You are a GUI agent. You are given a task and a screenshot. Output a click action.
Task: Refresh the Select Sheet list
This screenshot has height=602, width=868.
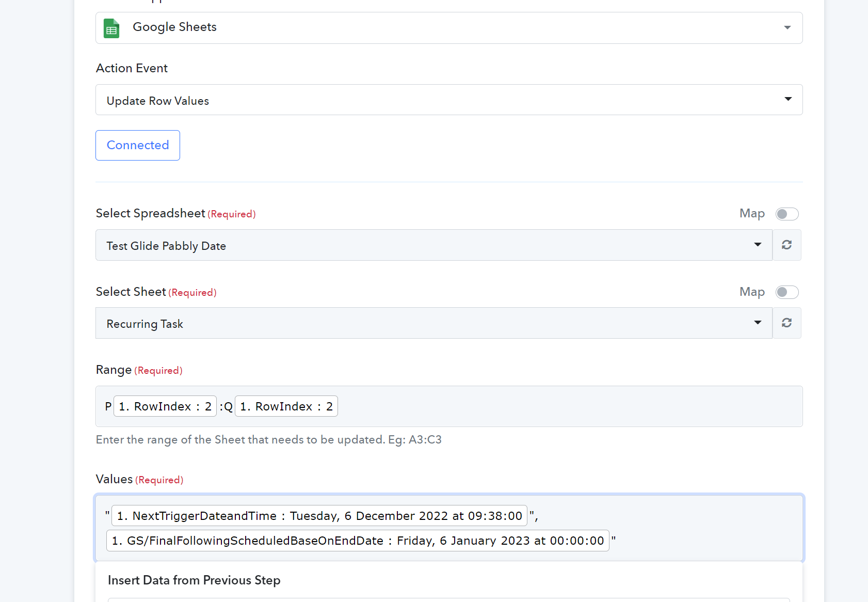click(786, 323)
